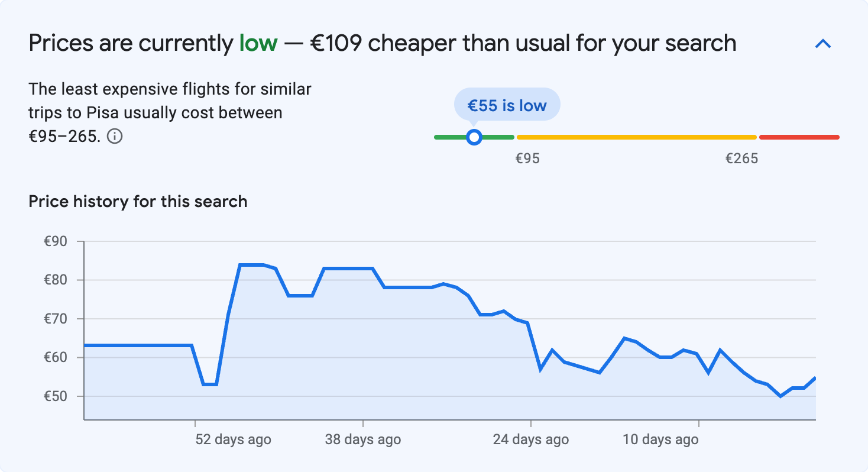Click the collapse chevron in the top right corner
Image resolution: width=868 pixels, height=472 pixels.
tap(822, 43)
